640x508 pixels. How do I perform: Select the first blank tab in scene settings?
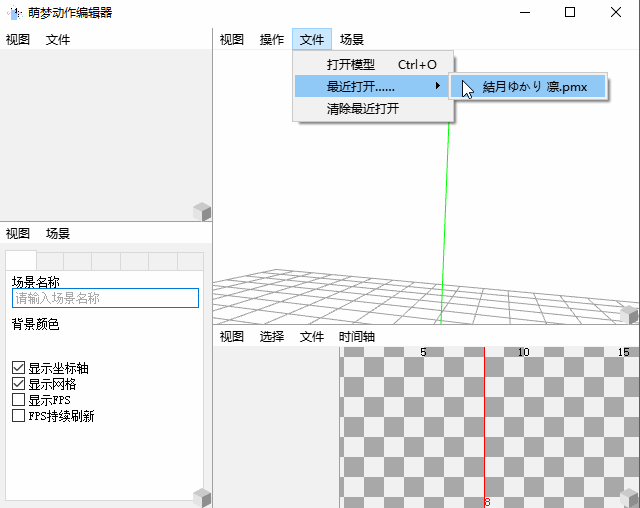pyautogui.click(x=21, y=260)
